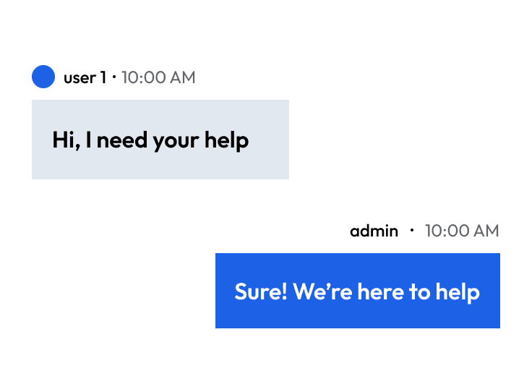The height and width of the screenshot is (392, 532).
Task: Click the word "your" in the gray message
Action: 176,141
